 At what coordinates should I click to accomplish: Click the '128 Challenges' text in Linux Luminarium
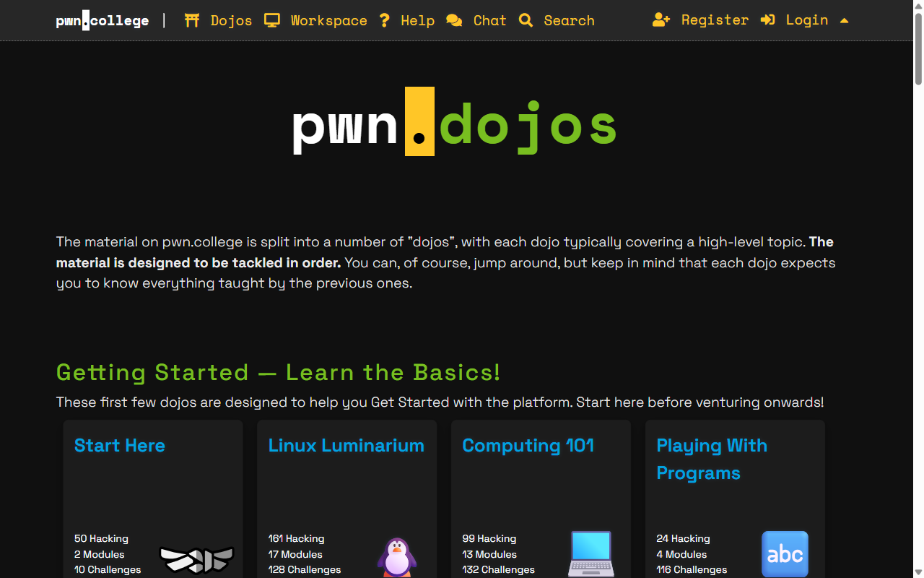point(305,570)
